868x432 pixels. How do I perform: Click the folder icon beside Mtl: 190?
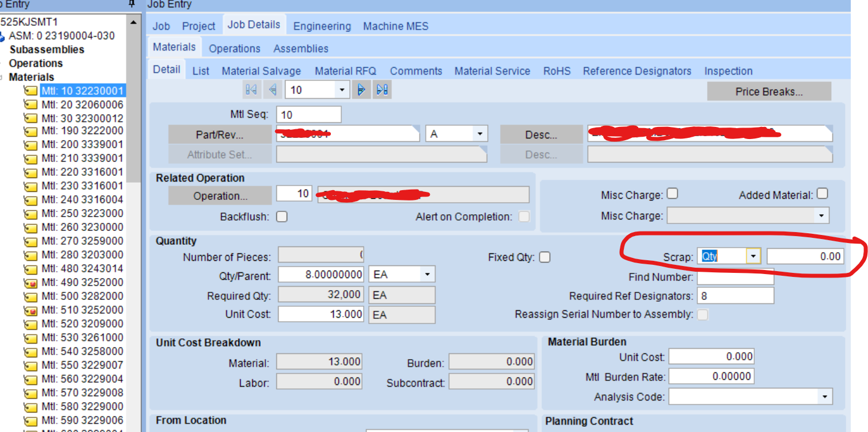coord(30,131)
